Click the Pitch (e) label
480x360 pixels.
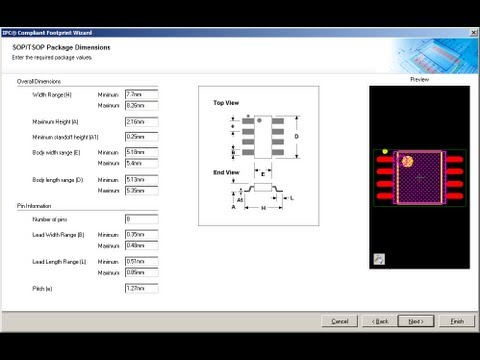(42, 289)
